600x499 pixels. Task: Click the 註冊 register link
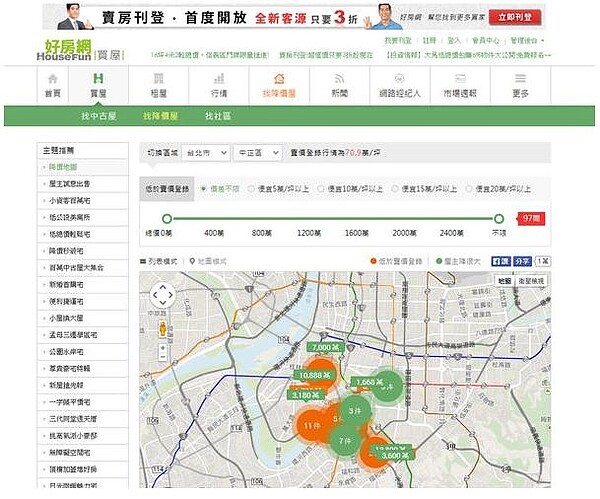429,41
